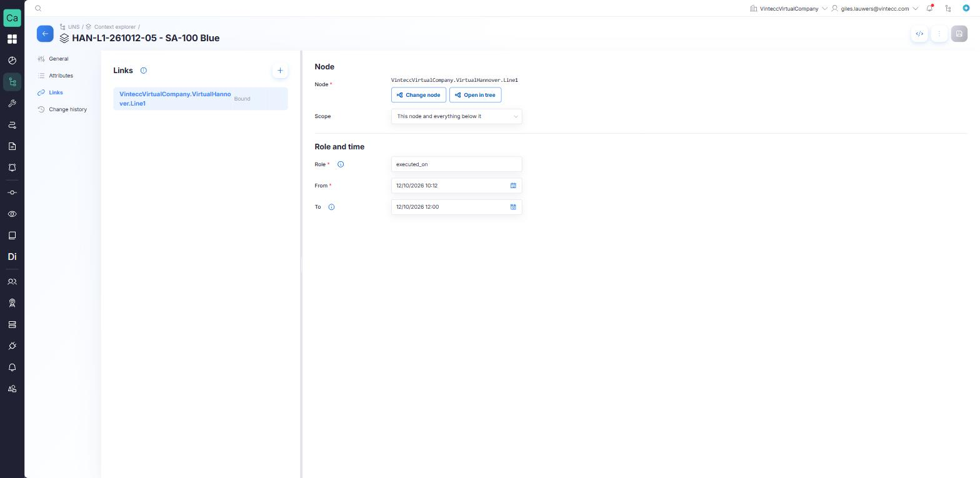Open the To date calendar picker

(x=513, y=207)
